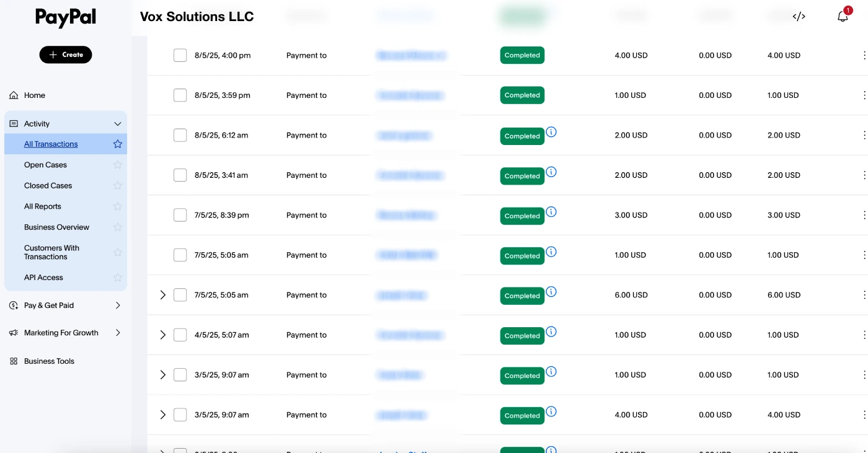Viewport: 868px width, 453px height.
Task: Star the All Transactions page as favorite
Action: tap(117, 143)
